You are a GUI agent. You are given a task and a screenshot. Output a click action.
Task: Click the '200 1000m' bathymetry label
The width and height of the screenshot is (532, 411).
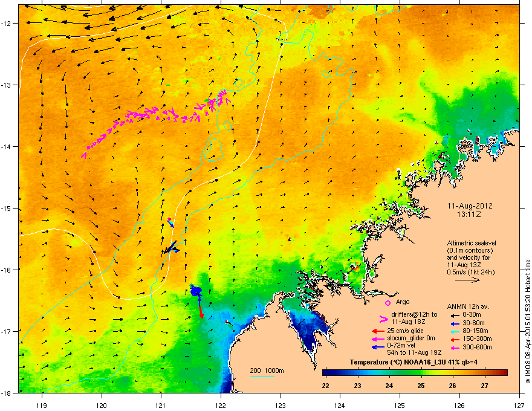pyautogui.click(x=267, y=371)
